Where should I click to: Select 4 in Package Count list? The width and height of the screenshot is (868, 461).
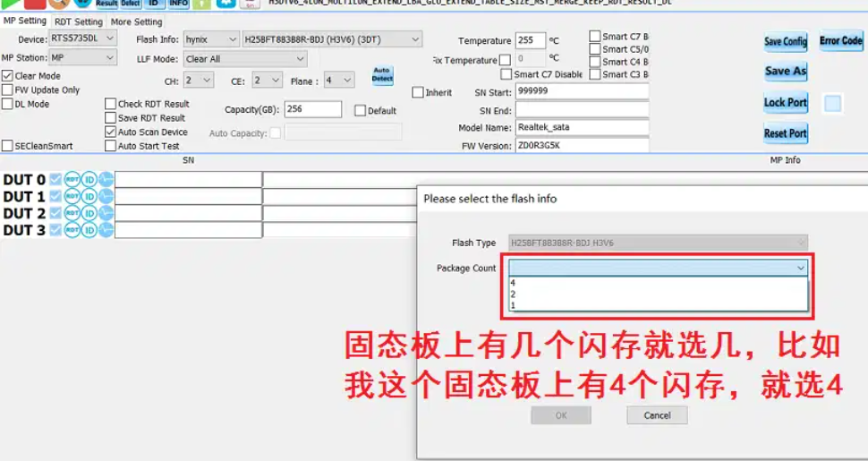659,283
